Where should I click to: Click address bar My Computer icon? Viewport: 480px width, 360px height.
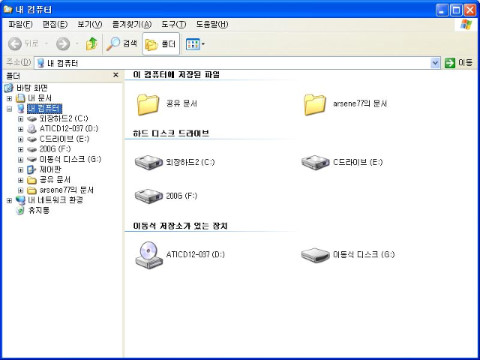pos(40,63)
